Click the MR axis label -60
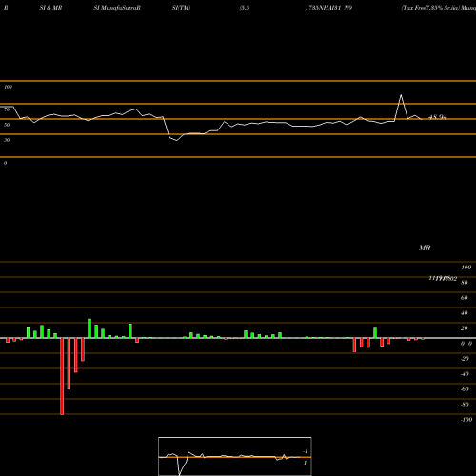The width and height of the screenshot is (476, 476). [465, 389]
